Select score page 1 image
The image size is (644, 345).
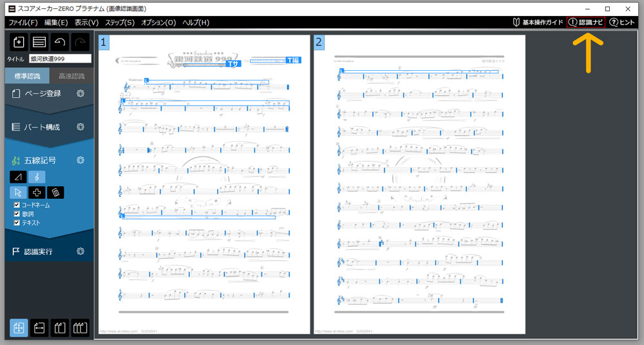pos(204,185)
